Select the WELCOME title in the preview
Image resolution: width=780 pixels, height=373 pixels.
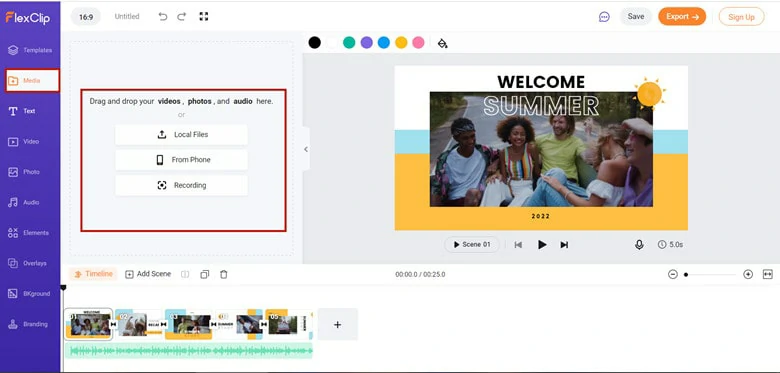541,82
